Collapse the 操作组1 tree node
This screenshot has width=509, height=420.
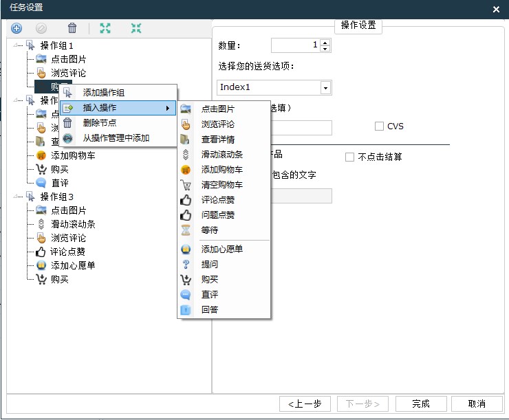pyautogui.click(x=16, y=45)
